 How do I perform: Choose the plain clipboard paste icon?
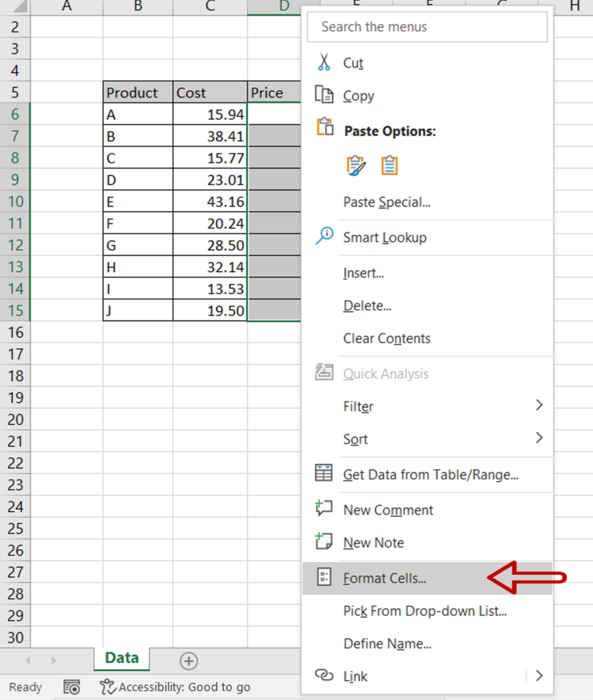pos(389,165)
